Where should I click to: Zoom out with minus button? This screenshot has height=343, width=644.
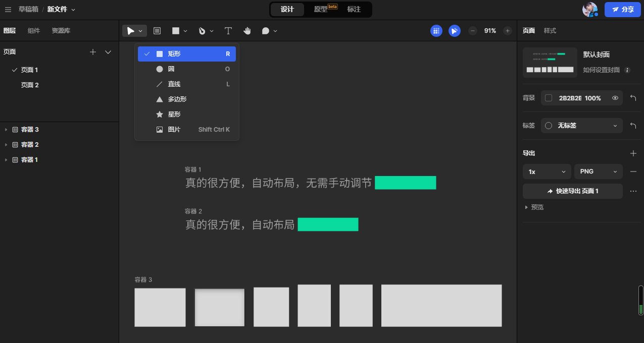[x=473, y=31]
